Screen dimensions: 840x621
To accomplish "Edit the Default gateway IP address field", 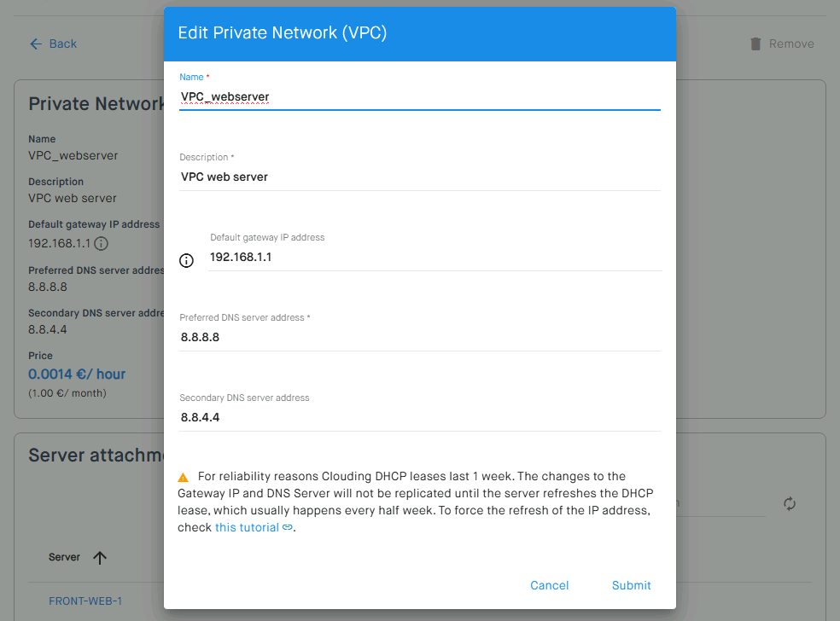I will [x=435, y=258].
